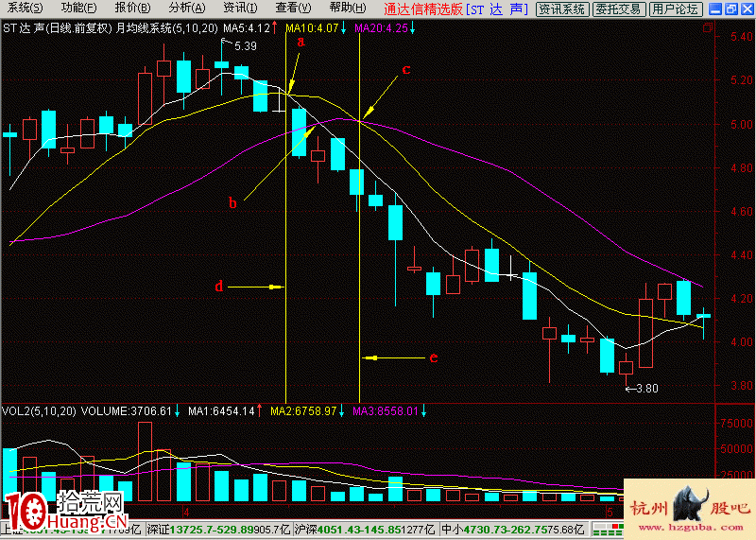
Task: Click the 资讯系统 button
Action: (x=561, y=9)
